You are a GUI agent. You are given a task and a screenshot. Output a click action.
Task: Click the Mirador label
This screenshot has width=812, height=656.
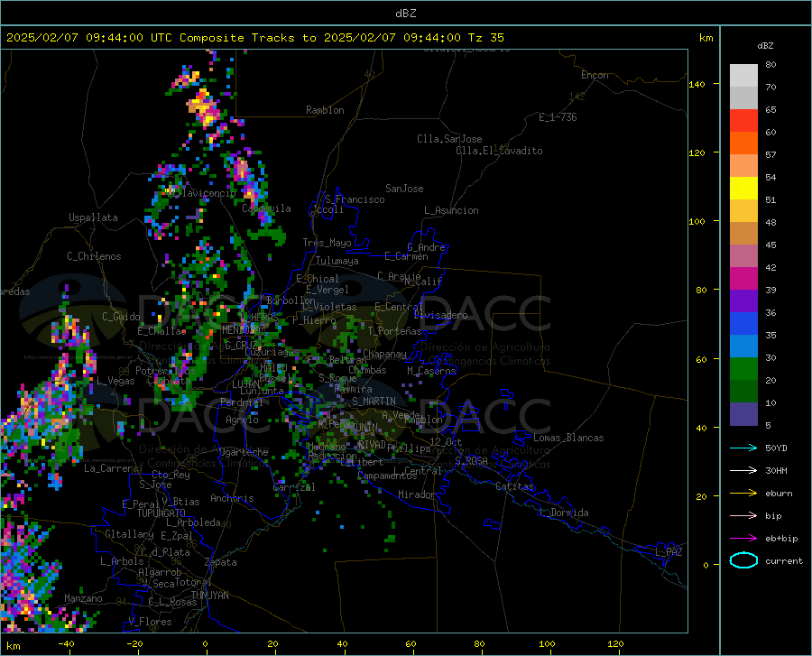tap(417, 494)
